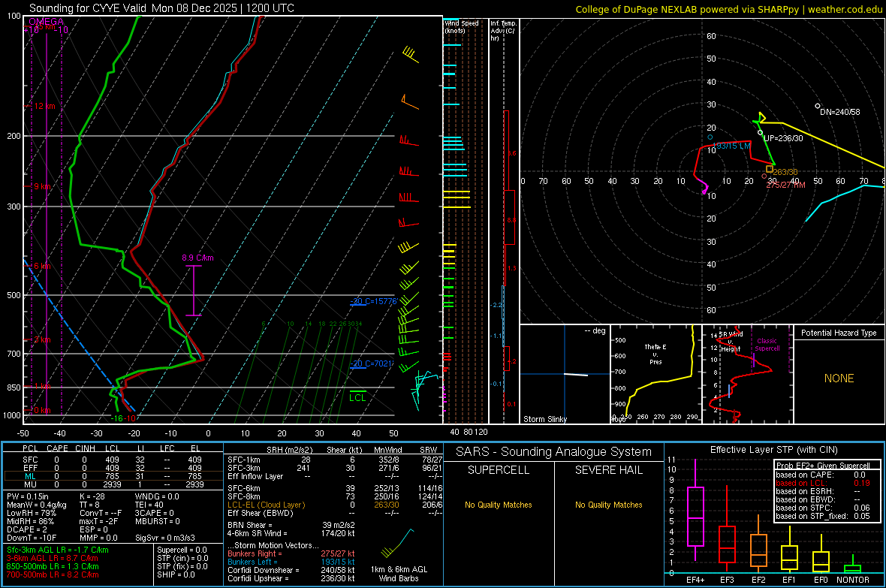Viewport: 886px width, 588px height.
Task: Click the Prob EF2+ Given Supercell header
Action: coord(823,466)
